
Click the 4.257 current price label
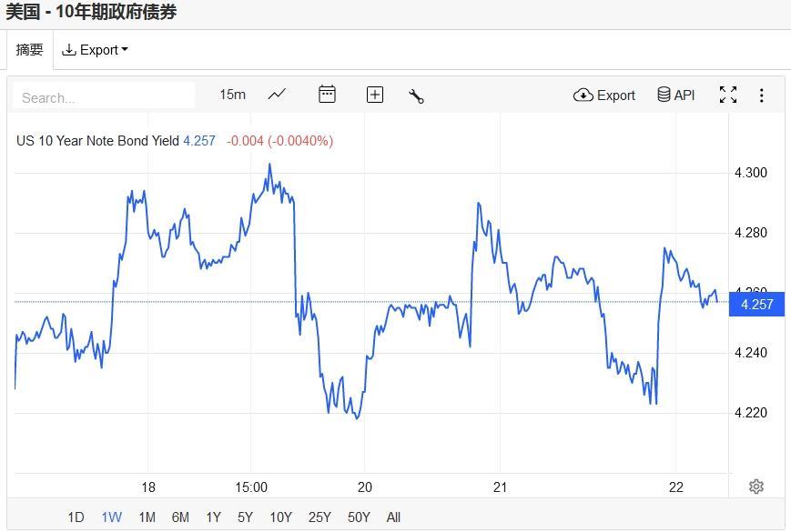tap(756, 304)
